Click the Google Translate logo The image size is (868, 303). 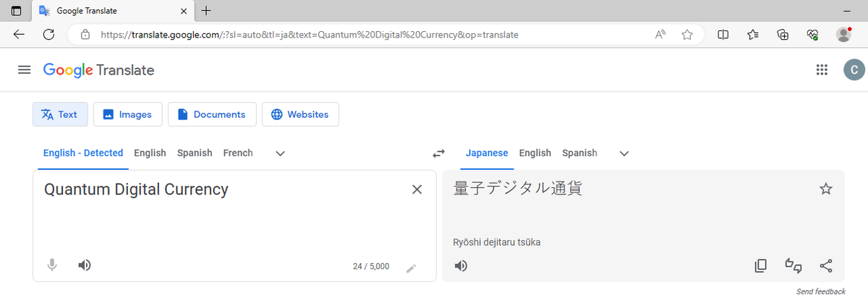(98, 70)
